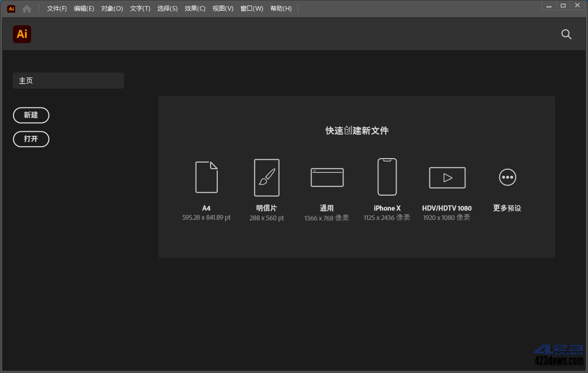This screenshot has width=588, height=373.
Task: Open the 文件(F) menu
Action: pos(56,8)
